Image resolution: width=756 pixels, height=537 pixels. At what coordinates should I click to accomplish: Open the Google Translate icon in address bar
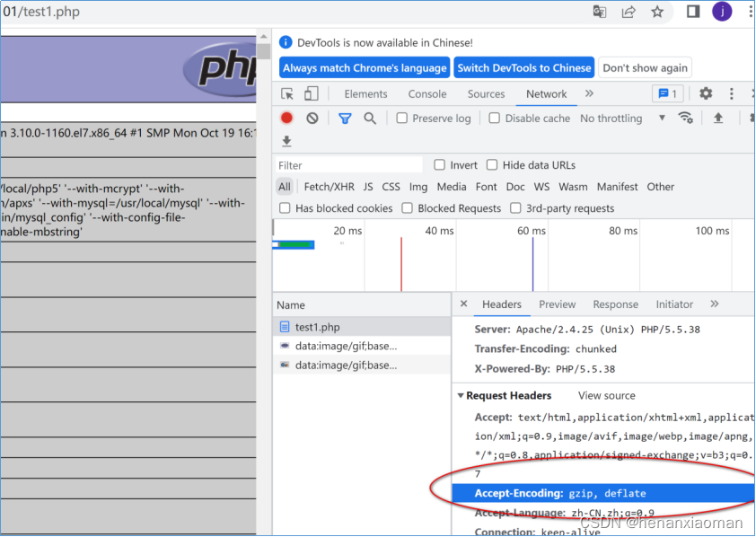[600, 13]
